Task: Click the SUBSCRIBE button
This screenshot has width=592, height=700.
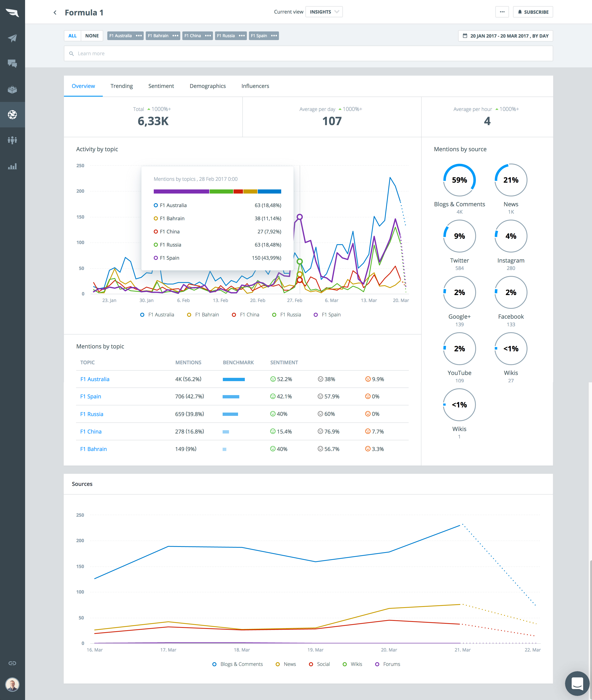Action: 533,12
